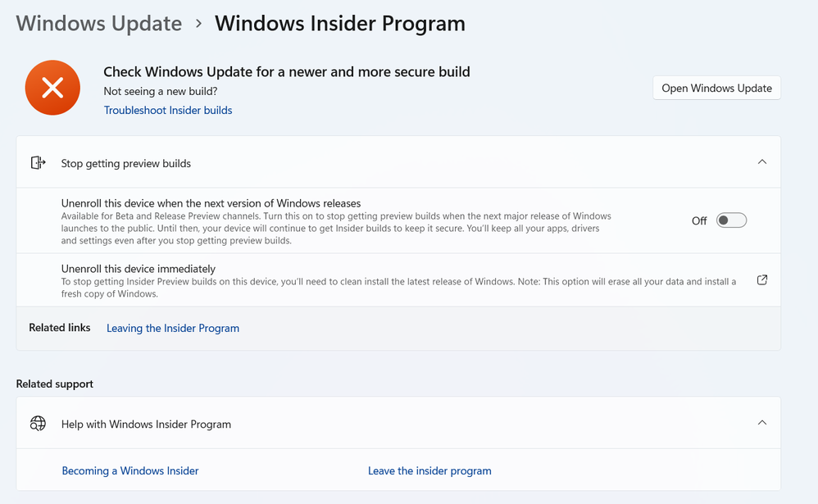Click the globe icon next to Help with Windows Insider Program

tap(38, 424)
